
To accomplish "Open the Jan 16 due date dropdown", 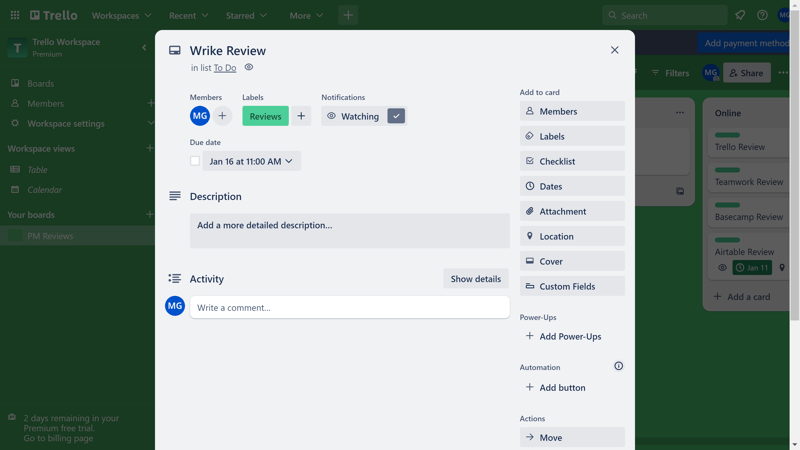I will coord(252,161).
